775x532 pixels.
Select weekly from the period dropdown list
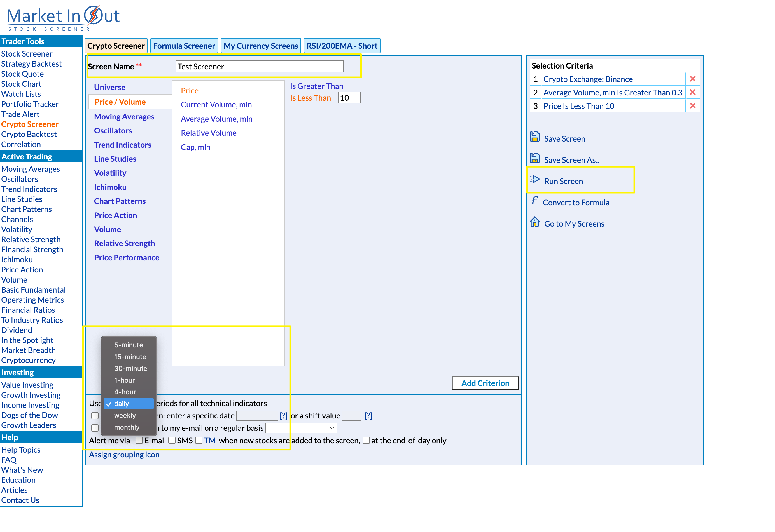click(x=125, y=415)
